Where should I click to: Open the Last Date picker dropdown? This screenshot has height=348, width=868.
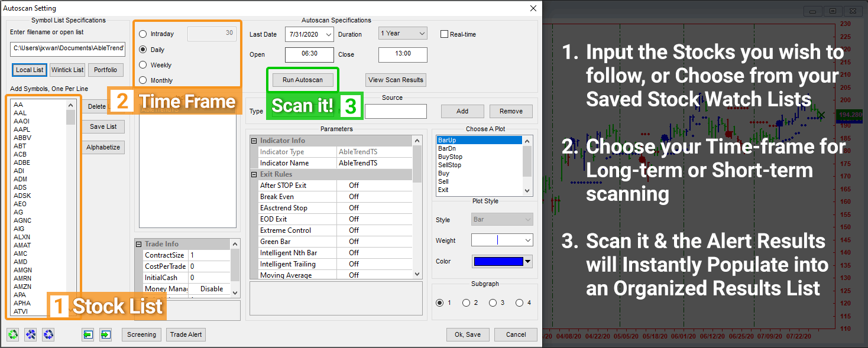(329, 35)
